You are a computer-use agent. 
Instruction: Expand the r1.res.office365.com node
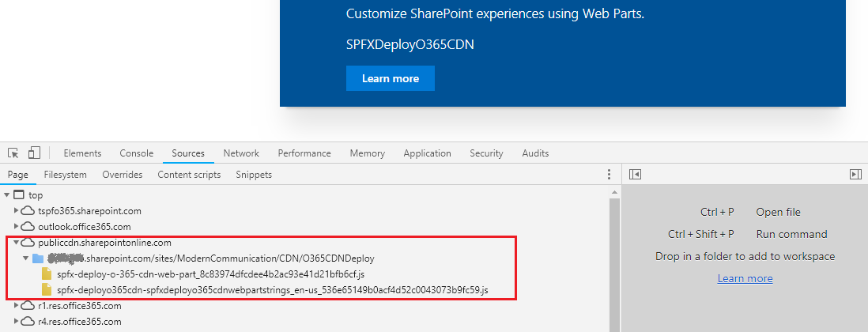[x=17, y=306]
